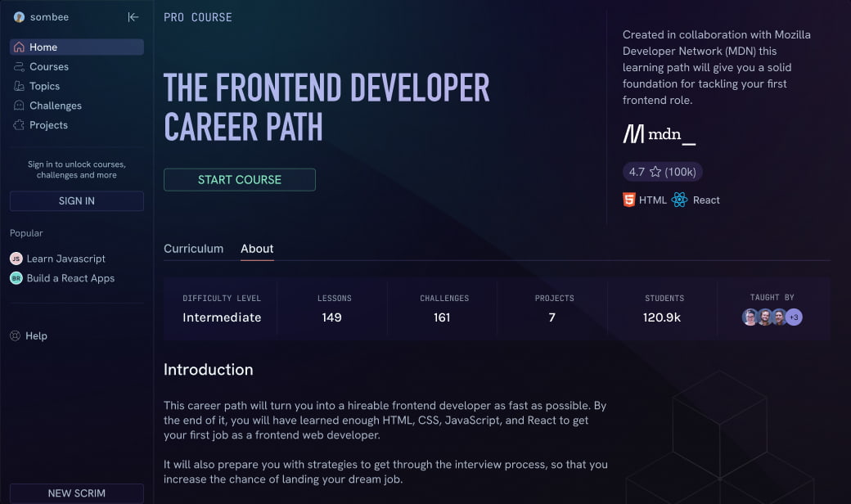The height and width of the screenshot is (504, 851).
Task: Open Challenges in the sidebar
Action: [77, 106]
